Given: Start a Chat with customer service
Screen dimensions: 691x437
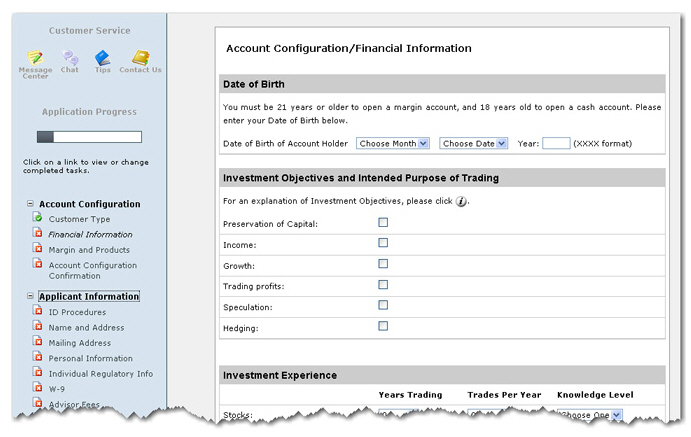Looking at the screenshot, I should (x=70, y=57).
